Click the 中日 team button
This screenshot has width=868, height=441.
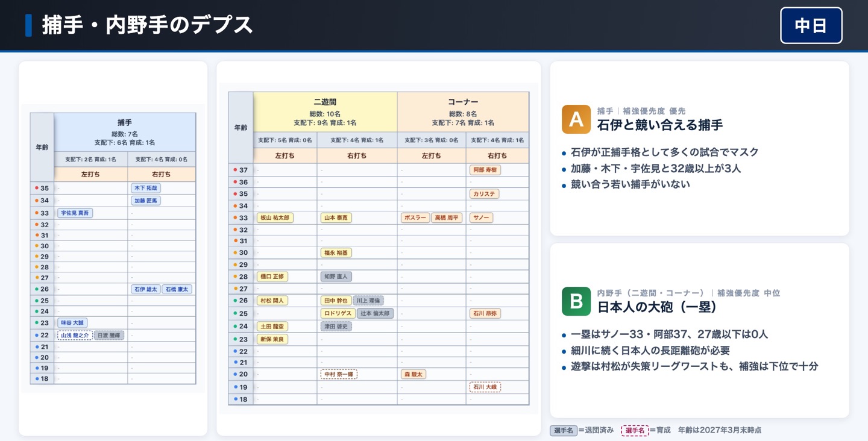[x=811, y=25]
